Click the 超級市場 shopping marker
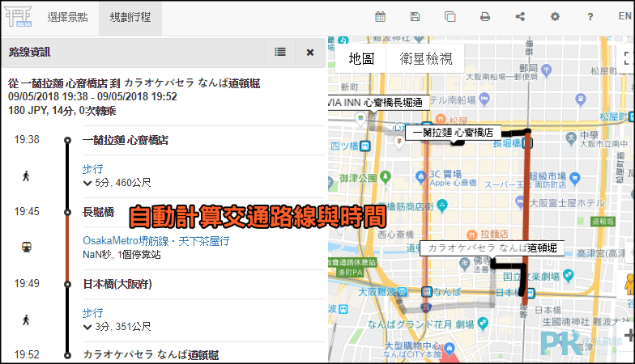Viewport: 635px width, 364px height. [x=575, y=178]
